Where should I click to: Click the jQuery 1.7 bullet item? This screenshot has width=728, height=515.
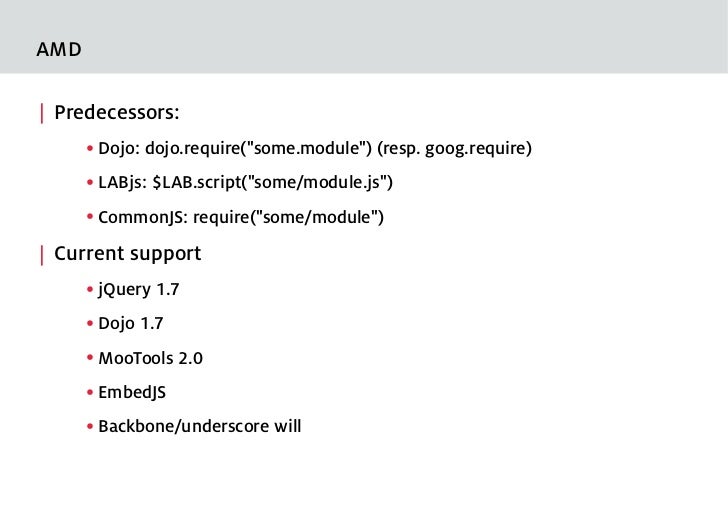(x=138, y=290)
